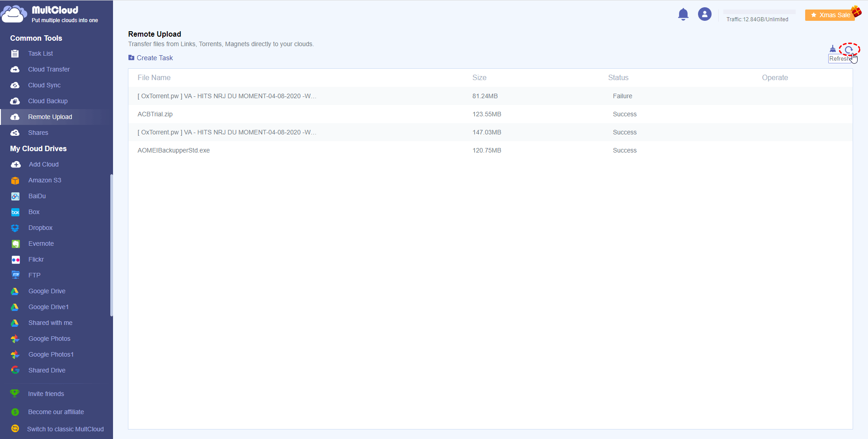Open Task List in the sidebar

pyautogui.click(x=40, y=53)
